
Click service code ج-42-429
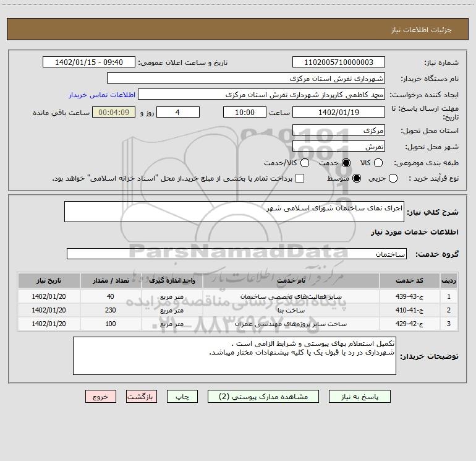[409, 324]
